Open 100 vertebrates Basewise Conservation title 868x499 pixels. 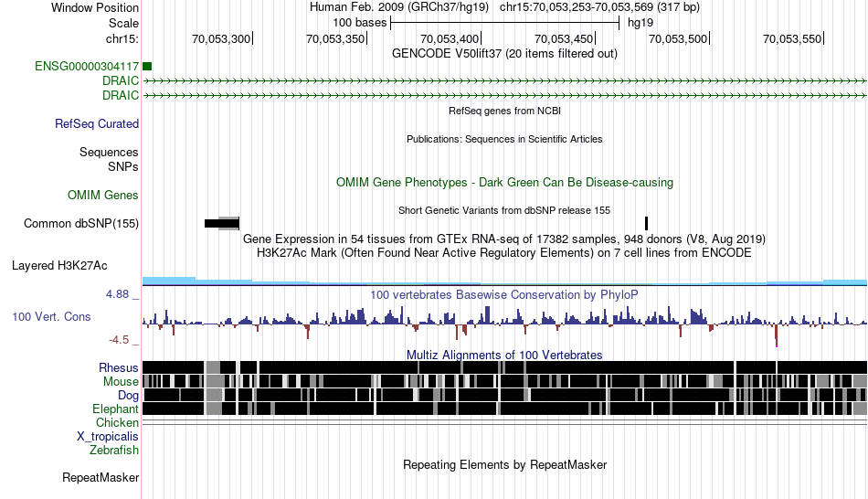tap(504, 294)
